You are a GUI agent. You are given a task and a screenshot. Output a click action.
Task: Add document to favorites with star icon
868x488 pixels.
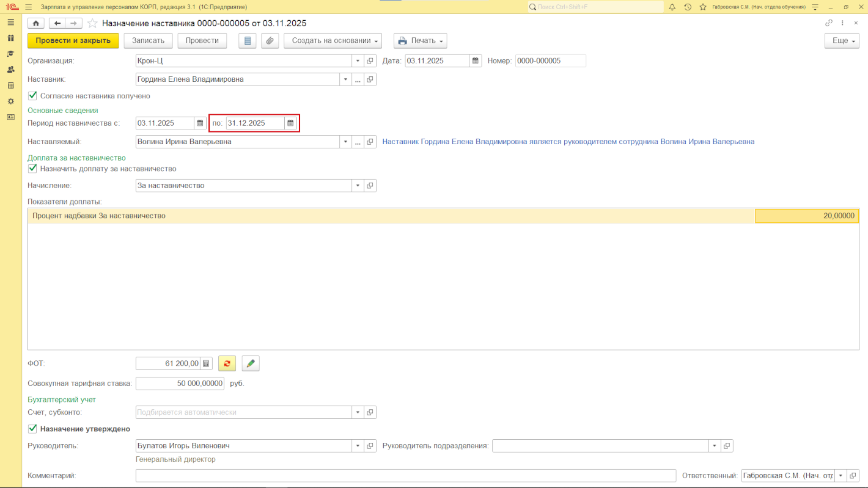(92, 23)
